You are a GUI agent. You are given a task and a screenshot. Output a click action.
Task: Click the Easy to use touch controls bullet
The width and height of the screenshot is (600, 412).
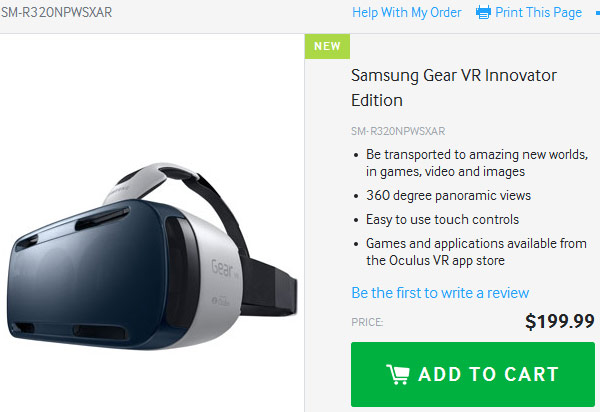(442, 220)
